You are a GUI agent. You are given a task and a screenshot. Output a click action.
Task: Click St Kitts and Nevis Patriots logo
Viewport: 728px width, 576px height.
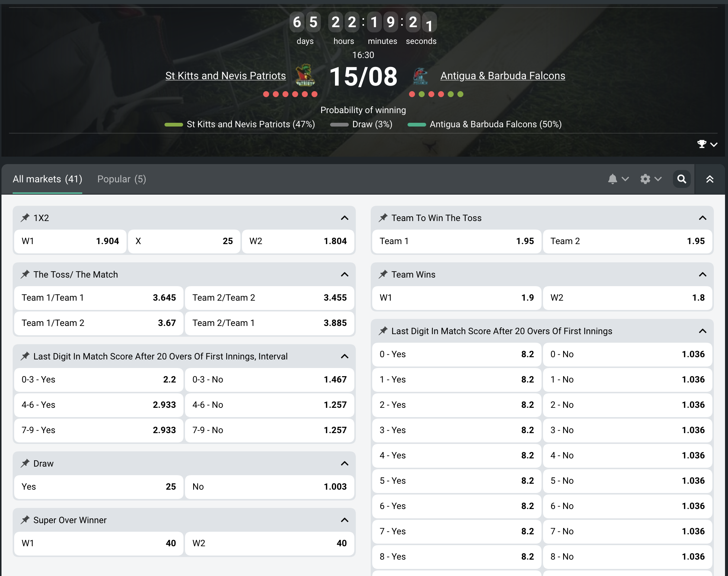click(x=305, y=76)
